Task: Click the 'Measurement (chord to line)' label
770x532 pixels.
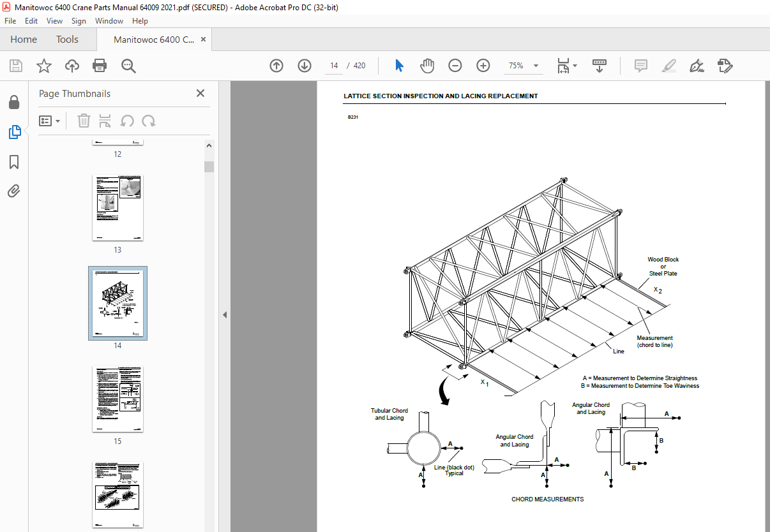Action: pyautogui.click(x=654, y=341)
